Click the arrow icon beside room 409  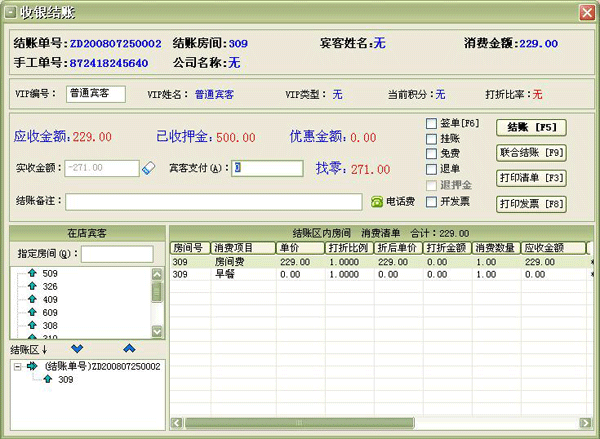pos(31,299)
